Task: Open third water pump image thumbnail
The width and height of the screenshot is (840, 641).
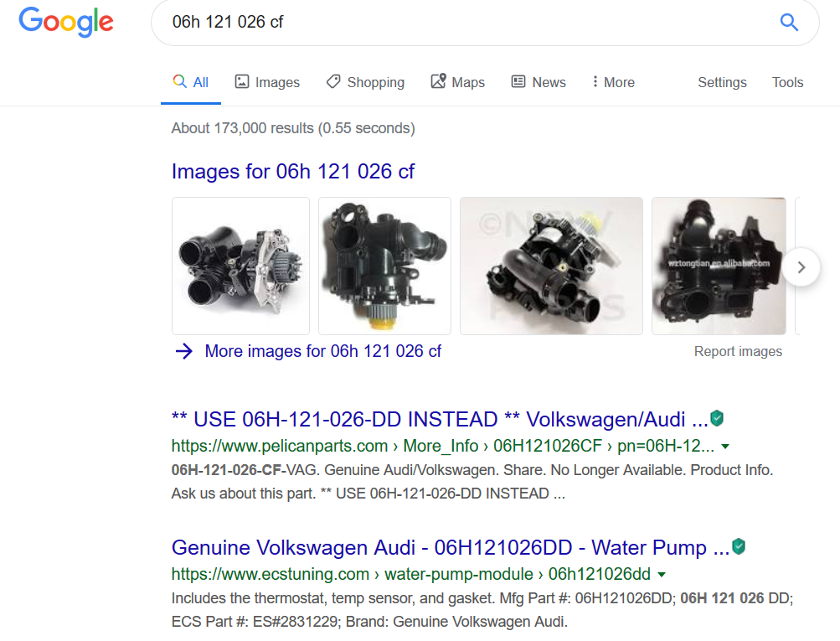Action: (x=551, y=266)
